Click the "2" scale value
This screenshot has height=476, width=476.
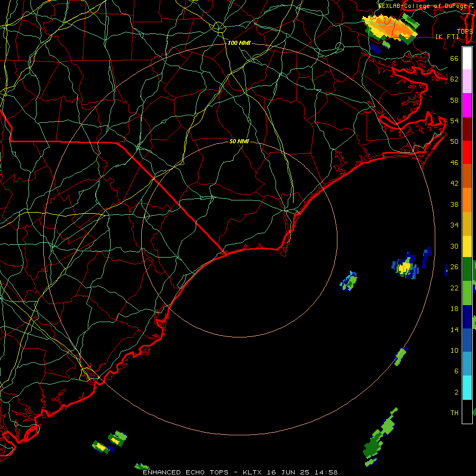point(456,392)
